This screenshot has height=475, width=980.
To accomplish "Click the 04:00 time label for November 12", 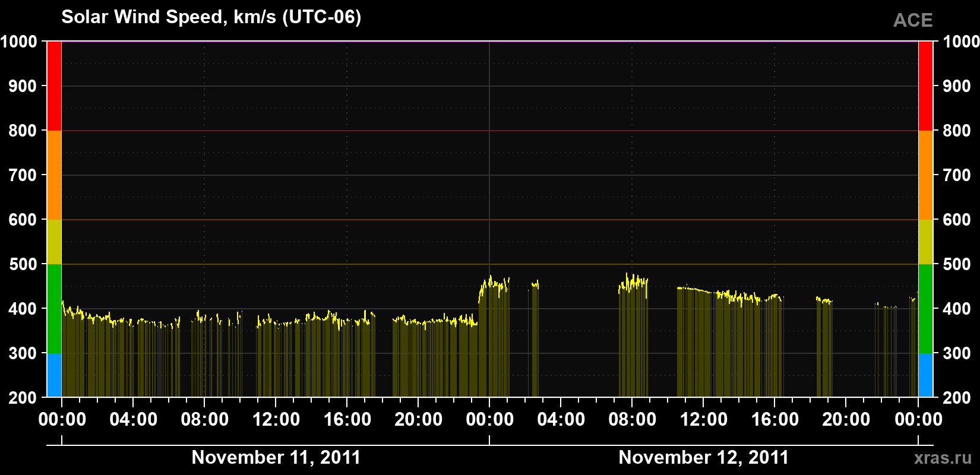I will (x=561, y=420).
